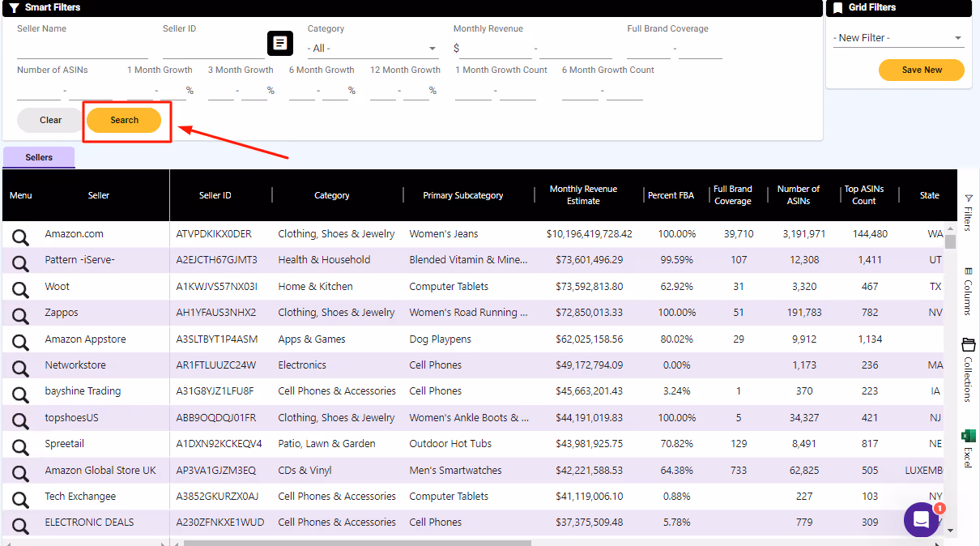
Task: Open magnifier menu for Spreetail row
Action: coord(20,446)
